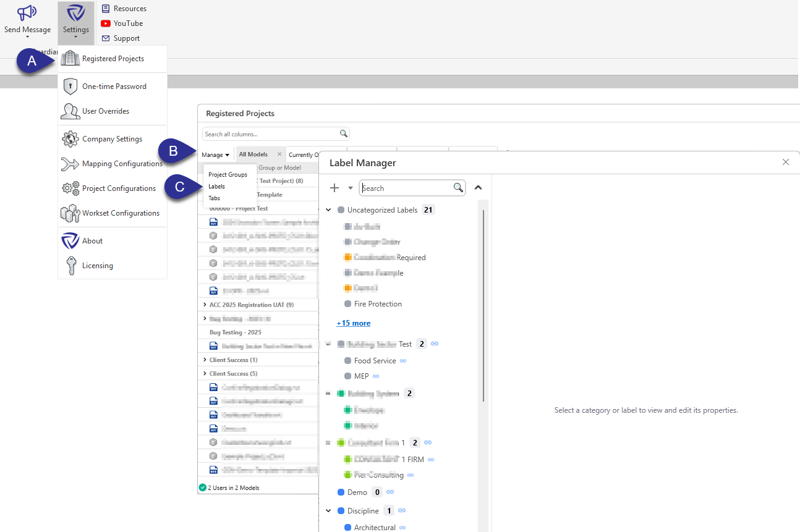Toggle the link icon beside Architectural label
Image resolution: width=800 pixels, height=532 pixels.
pyautogui.click(x=402, y=527)
